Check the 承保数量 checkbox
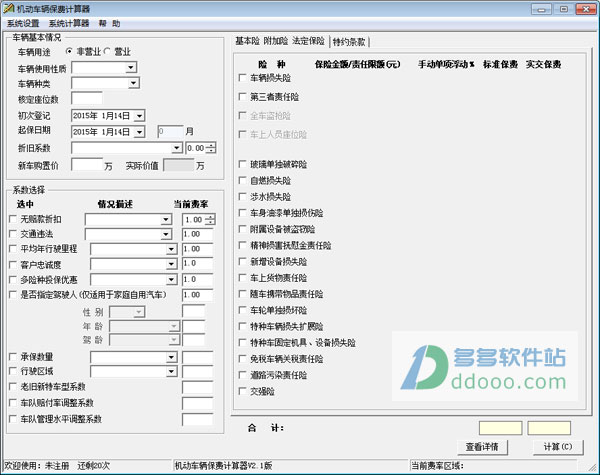The height and width of the screenshot is (475, 600). (x=13, y=357)
